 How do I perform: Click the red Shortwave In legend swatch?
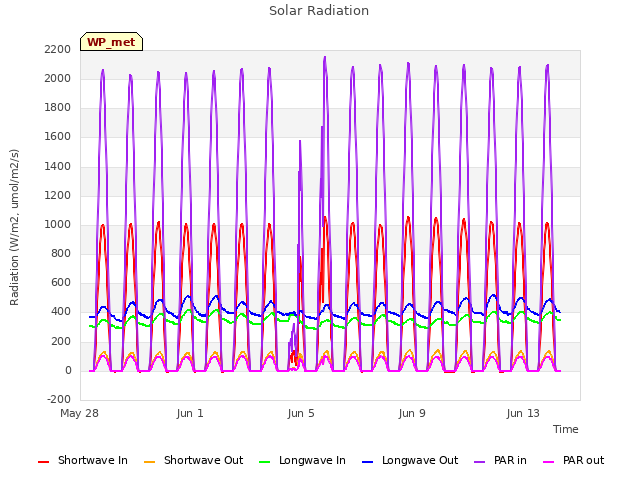[x=43, y=462]
